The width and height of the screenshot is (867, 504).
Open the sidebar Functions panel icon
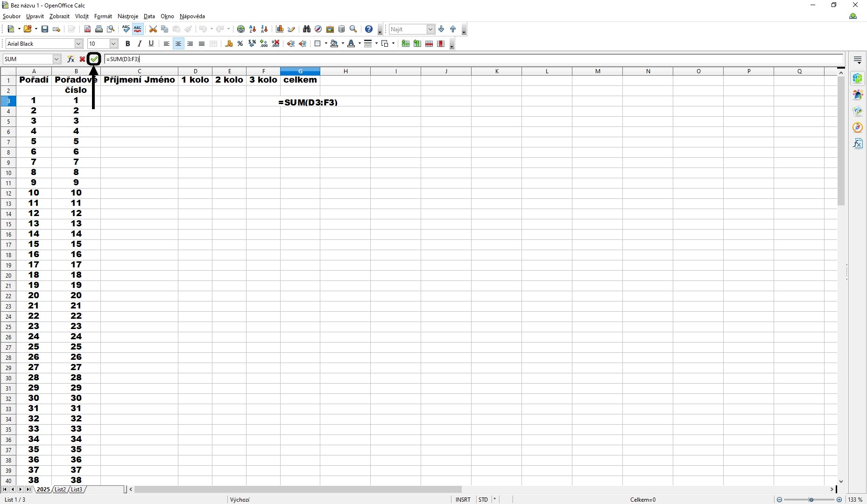point(858,143)
